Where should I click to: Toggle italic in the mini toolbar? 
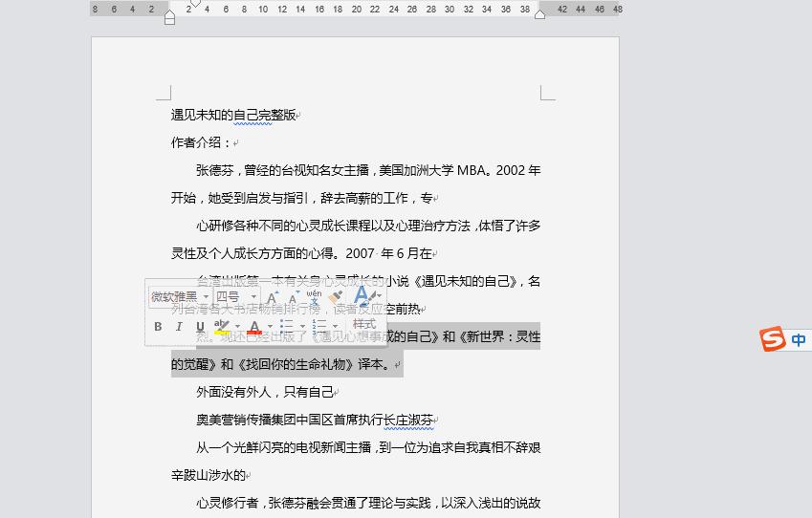click(x=179, y=327)
